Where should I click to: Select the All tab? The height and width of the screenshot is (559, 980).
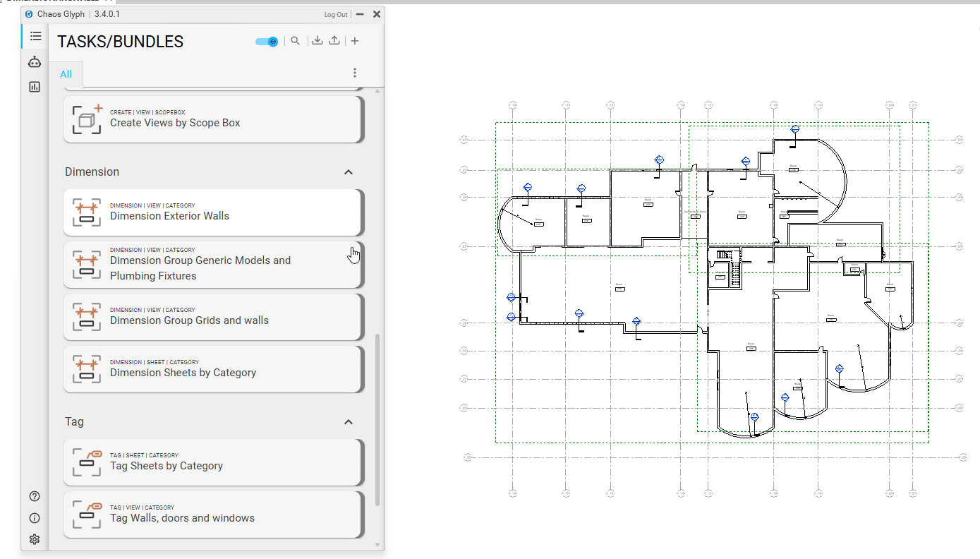tap(66, 73)
